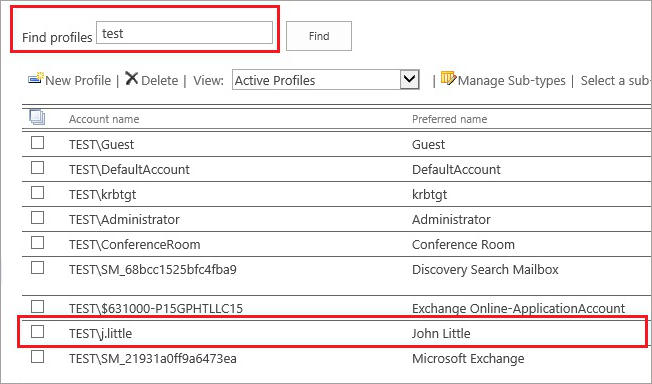
Task: Click the Administrator preferred name cell
Action: point(451,219)
